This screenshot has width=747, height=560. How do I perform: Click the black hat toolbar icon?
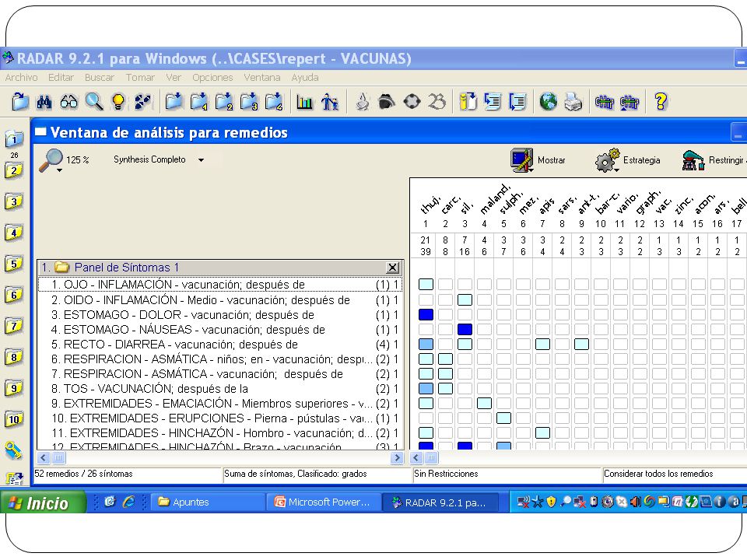(387, 101)
